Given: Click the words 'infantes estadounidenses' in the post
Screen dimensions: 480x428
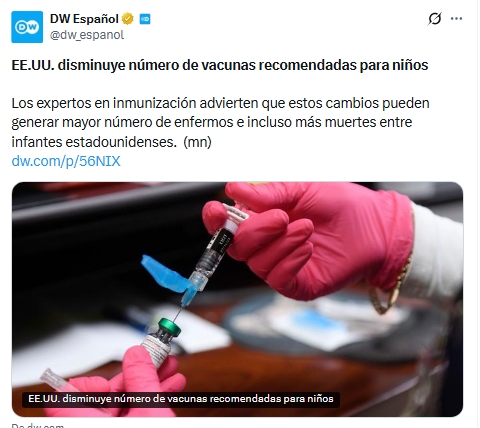Looking at the screenshot, I should coord(93,142).
